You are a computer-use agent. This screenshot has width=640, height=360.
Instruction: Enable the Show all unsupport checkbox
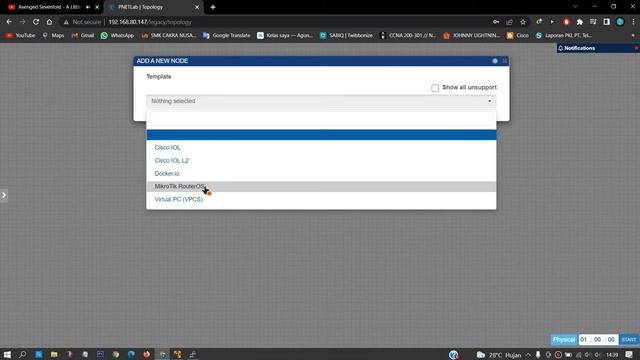(435, 88)
